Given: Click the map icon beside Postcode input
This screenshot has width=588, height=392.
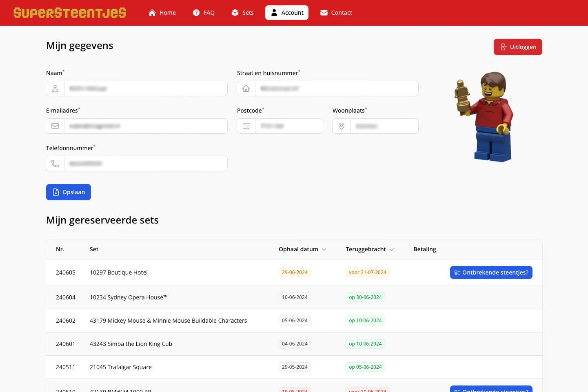Looking at the screenshot, I should click(x=246, y=126).
